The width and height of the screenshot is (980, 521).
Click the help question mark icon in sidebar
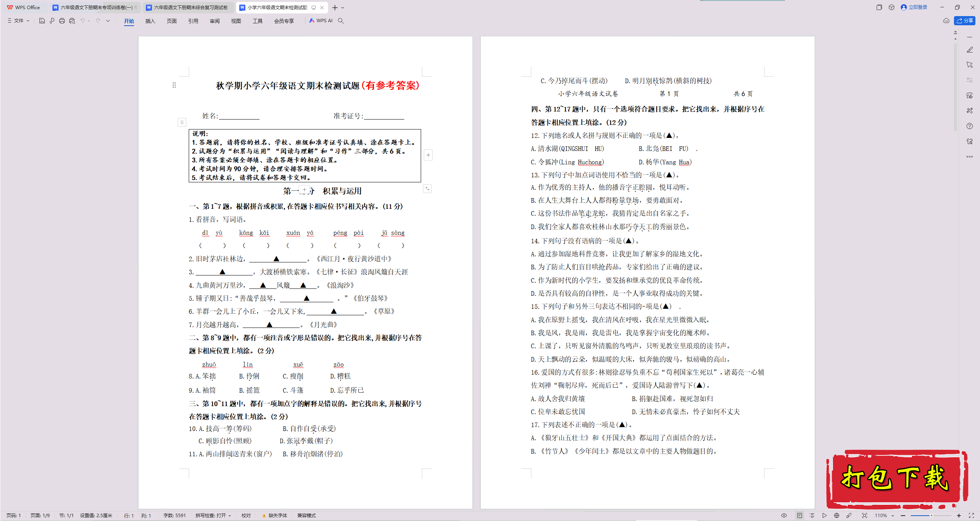pyautogui.click(x=970, y=126)
